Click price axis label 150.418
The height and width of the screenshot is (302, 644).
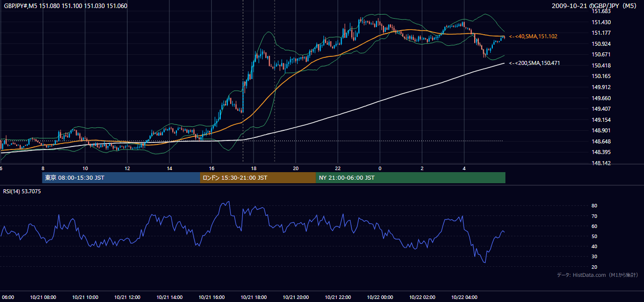[601, 65]
